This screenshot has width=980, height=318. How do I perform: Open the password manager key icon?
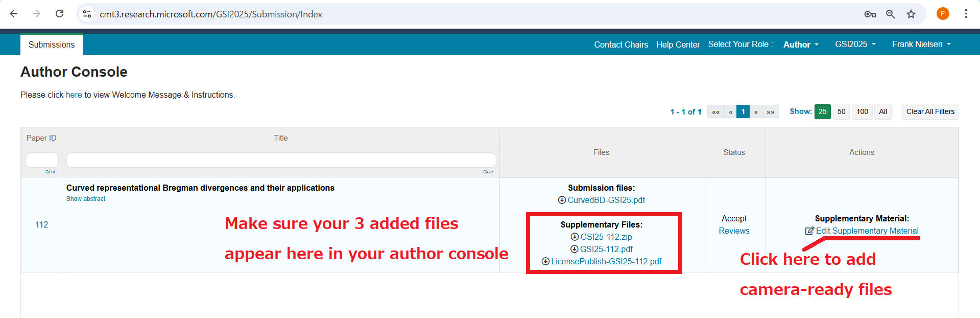pyautogui.click(x=870, y=14)
